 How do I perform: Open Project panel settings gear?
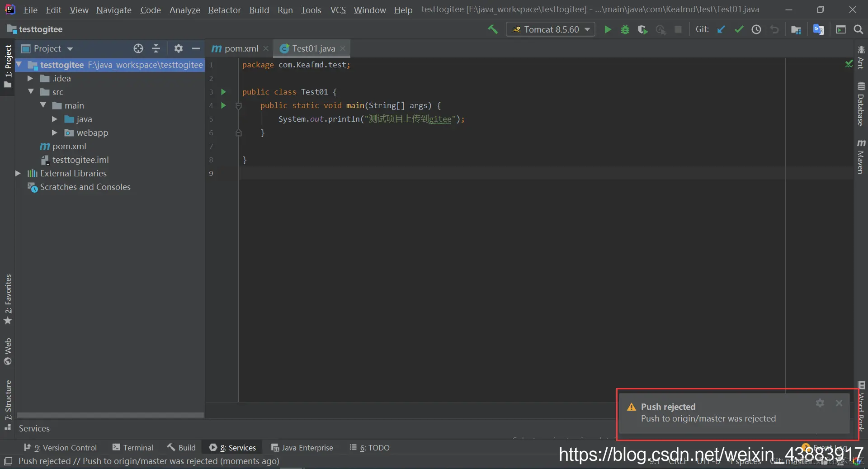179,48
